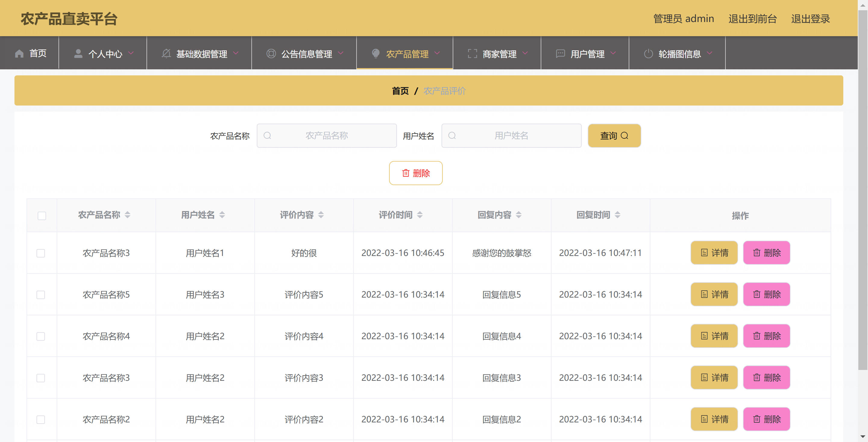The height and width of the screenshot is (442, 868).
Task: Click the power icon of 轮播图信息
Action: tap(648, 54)
